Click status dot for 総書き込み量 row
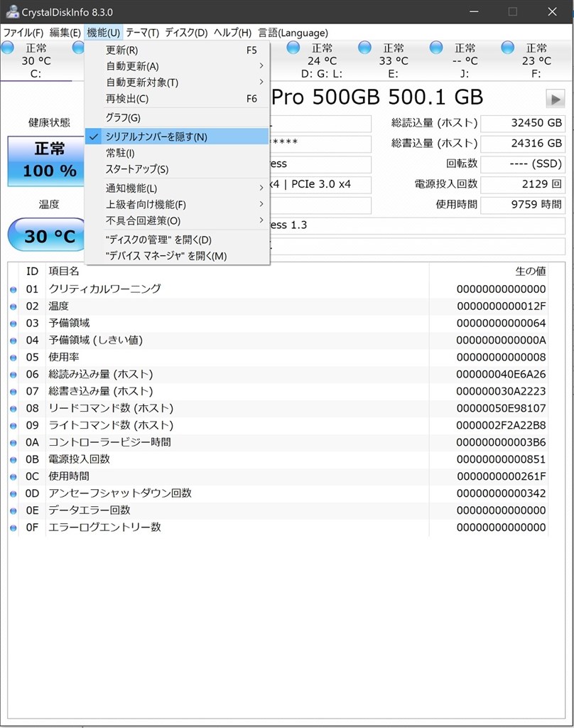Image resolution: width=574 pixels, height=728 pixels. [13, 392]
